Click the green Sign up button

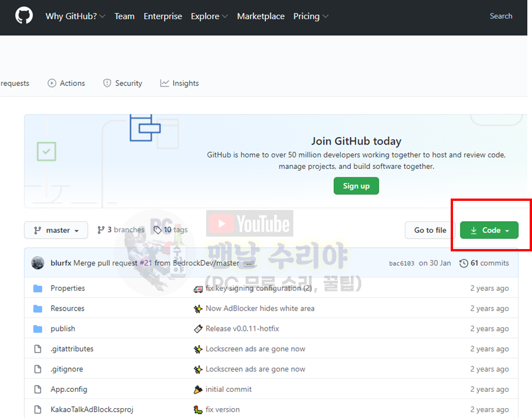coord(356,186)
